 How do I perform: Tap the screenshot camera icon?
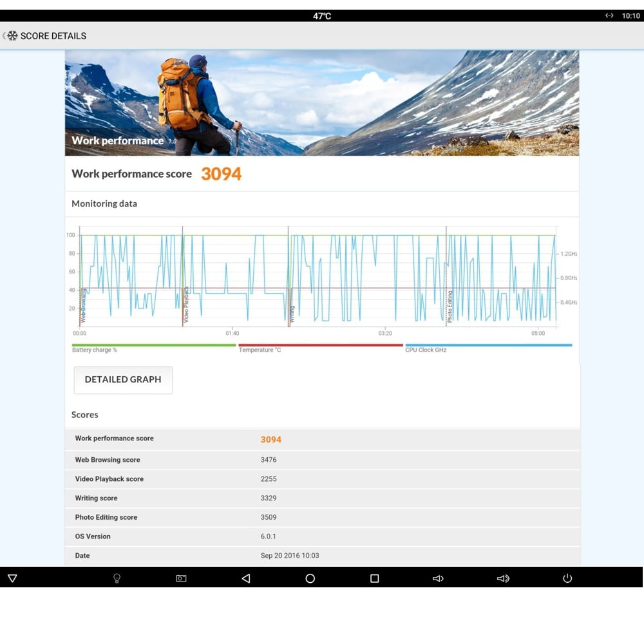pos(181,578)
